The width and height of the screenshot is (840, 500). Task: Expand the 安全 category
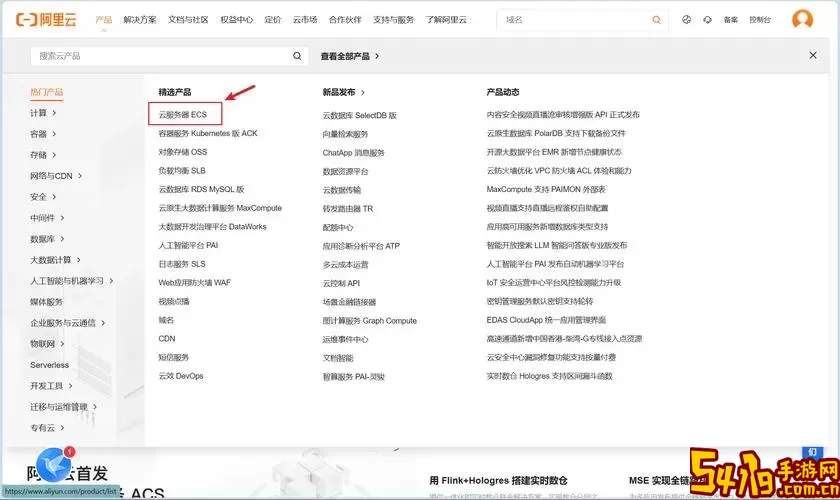click(43, 197)
